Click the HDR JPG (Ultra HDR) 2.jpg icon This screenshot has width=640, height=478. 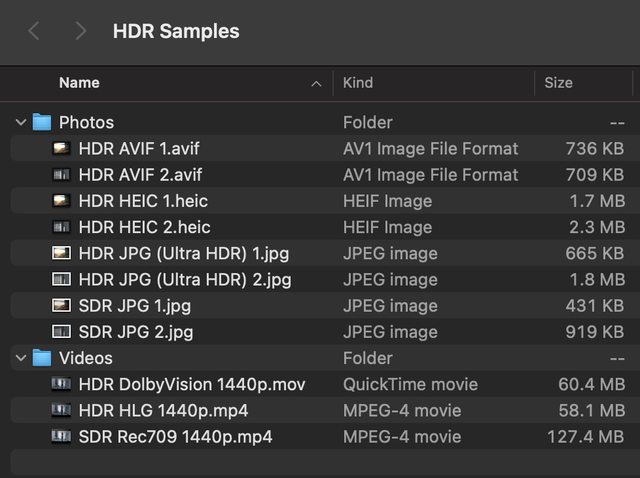62,279
